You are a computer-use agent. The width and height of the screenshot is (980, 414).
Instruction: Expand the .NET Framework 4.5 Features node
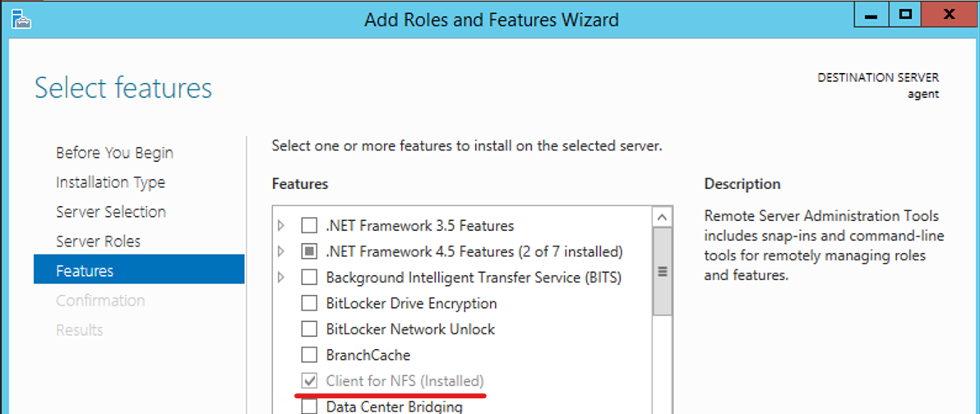pyautogui.click(x=282, y=251)
